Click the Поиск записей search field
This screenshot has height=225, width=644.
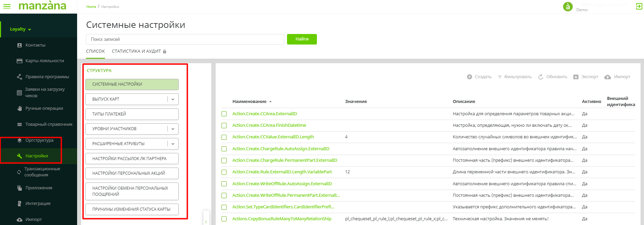click(x=185, y=39)
